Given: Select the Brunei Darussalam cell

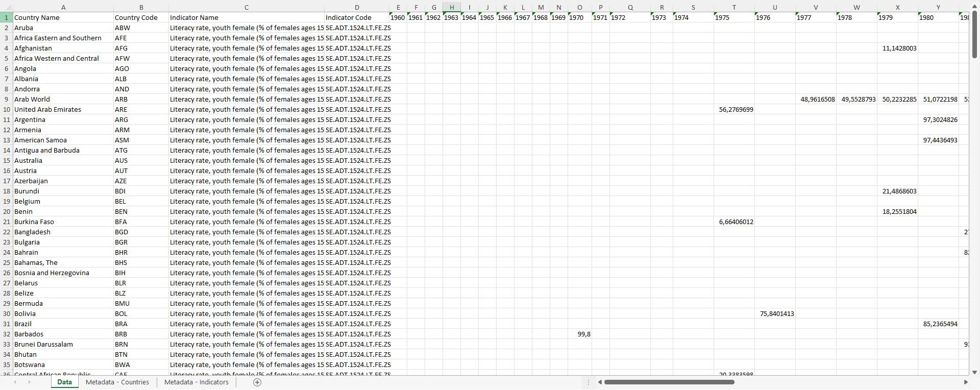Looking at the screenshot, I should coord(63,344).
